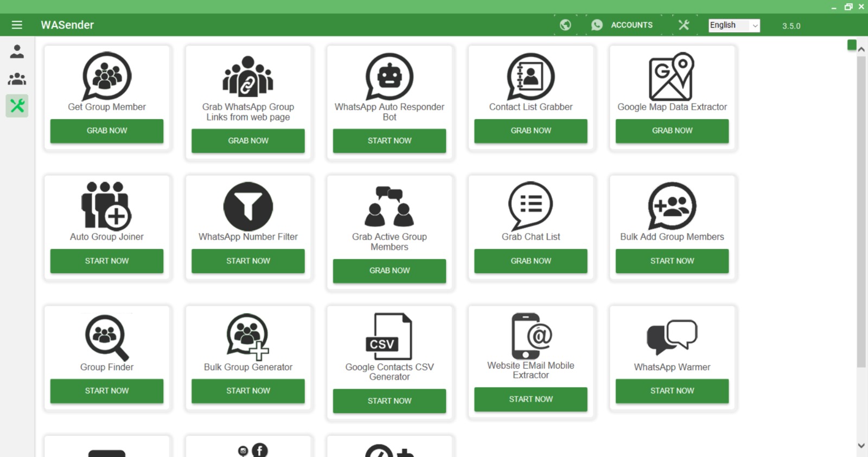Click the Grab Chat List icon
The height and width of the screenshot is (457, 868).
(x=531, y=206)
